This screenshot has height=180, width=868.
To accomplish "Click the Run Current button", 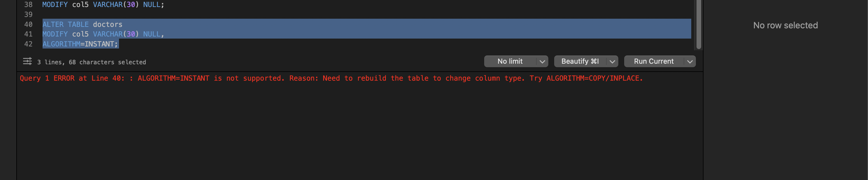I will click(653, 61).
